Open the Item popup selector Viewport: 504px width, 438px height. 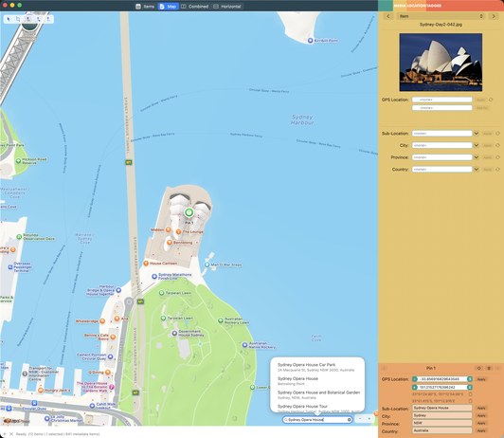click(441, 16)
